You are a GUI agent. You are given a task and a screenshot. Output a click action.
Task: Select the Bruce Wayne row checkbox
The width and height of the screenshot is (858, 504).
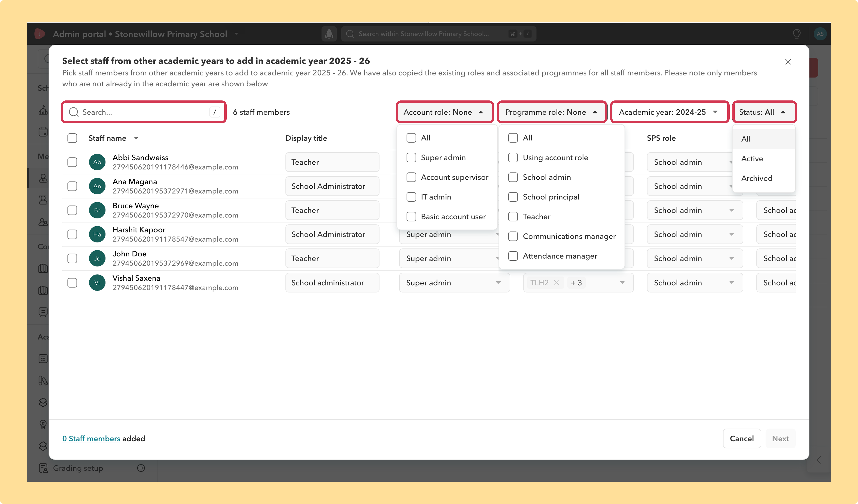pyautogui.click(x=72, y=210)
